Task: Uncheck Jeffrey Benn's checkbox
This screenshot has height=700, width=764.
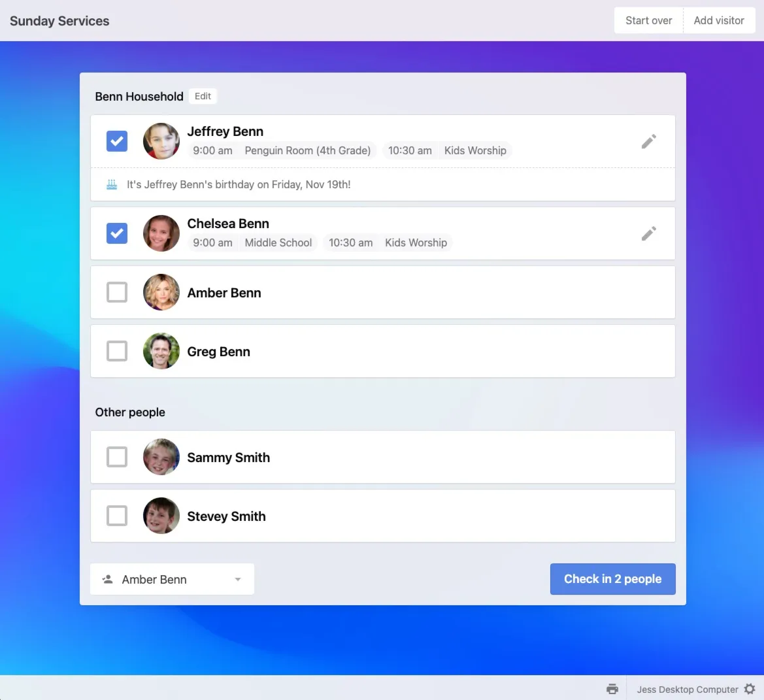Action: (117, 141)
